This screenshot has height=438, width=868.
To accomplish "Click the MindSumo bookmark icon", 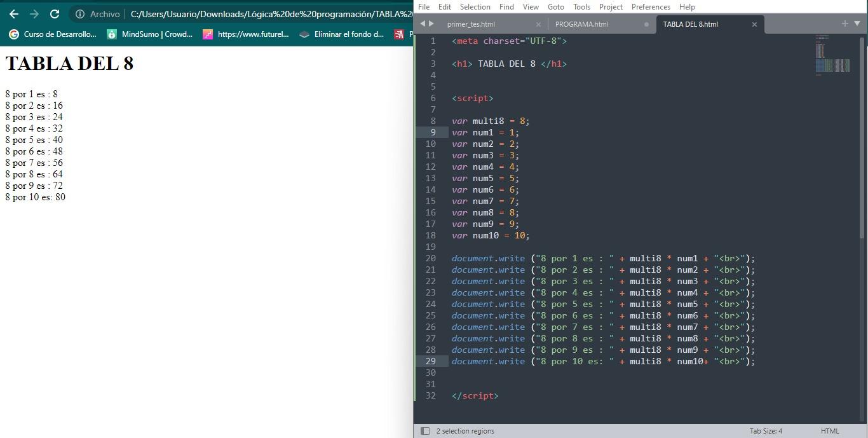I will 112,34.
